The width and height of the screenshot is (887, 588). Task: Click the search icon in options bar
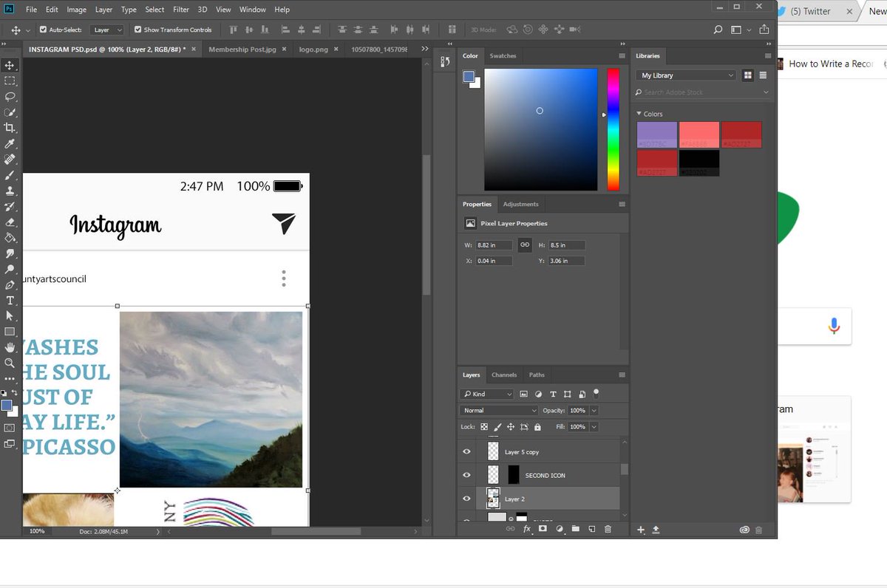click(718, 30)
